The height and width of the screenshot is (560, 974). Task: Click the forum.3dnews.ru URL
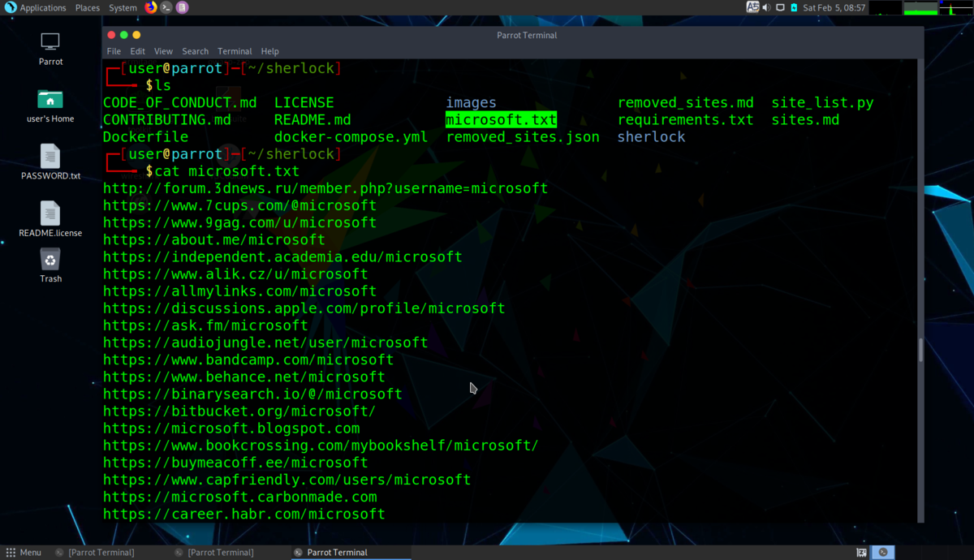pyautogui.click(x=325, y=188)
